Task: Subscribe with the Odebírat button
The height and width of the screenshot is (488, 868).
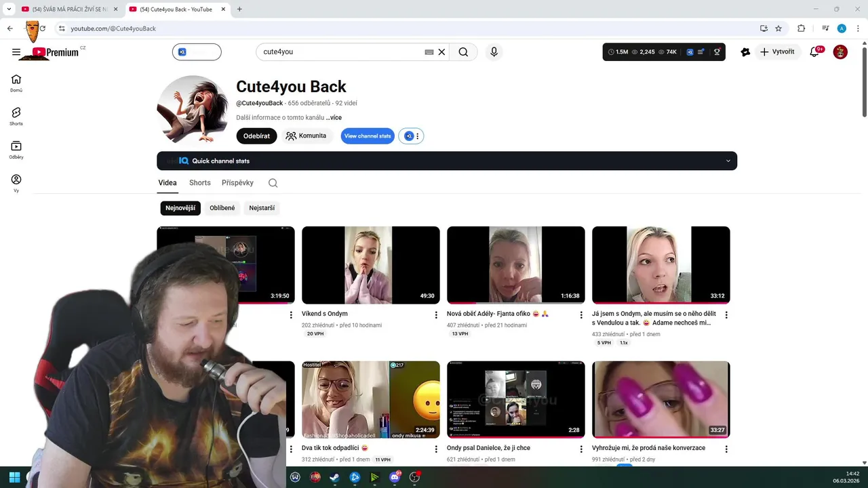Action: tap(256, 136)
